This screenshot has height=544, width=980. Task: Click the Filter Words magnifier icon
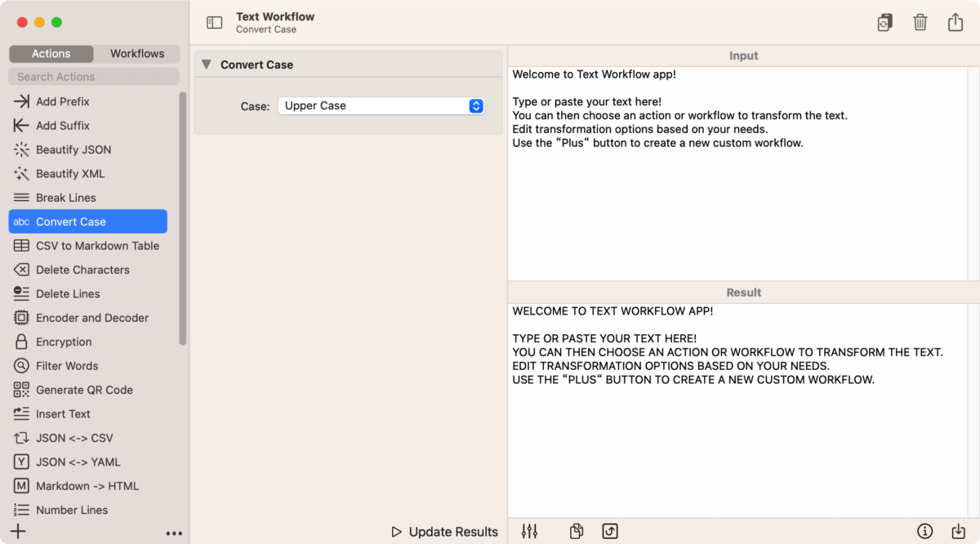coord(21,366)
